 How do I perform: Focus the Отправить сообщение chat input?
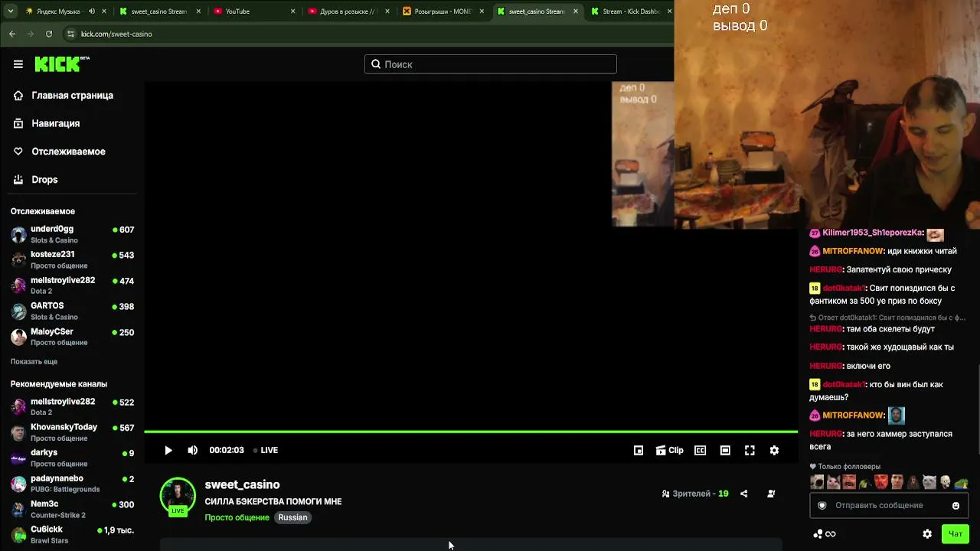889,506
